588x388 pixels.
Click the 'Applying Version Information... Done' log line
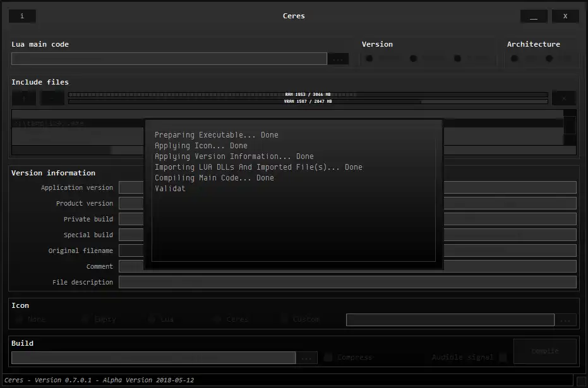pos(234,156)
